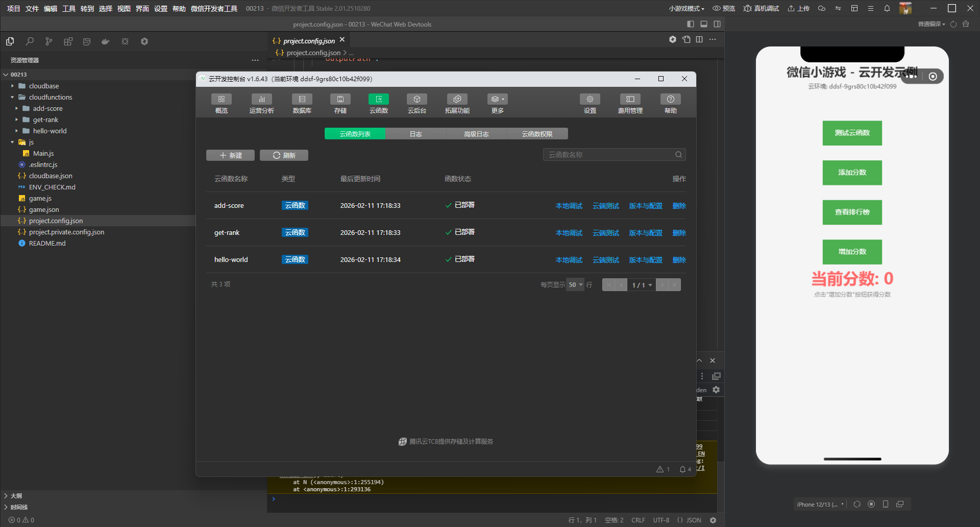Toggle the left sidebar layout icon
This screenshot has height=527, width=980.
(691, 24)
